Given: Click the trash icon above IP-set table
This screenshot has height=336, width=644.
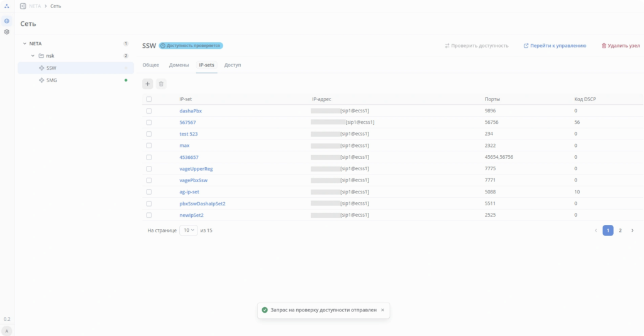Looking at the screenshot, I should (x=161, y=84).
